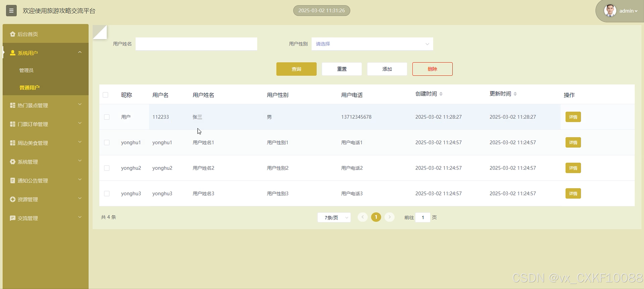Click the admin avatar picture
The width and height of the screenshot is (644, 289).
610,11
